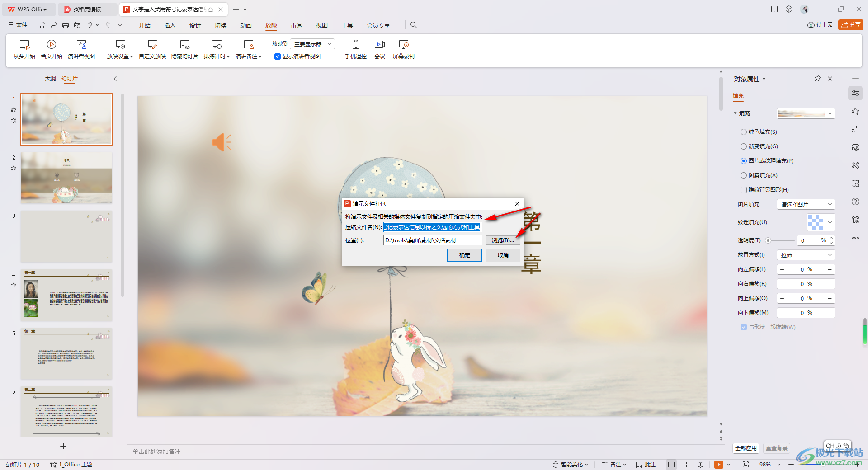Open speaker notes (演讲备注) dropdown
The image size is (868, 470).
(x=249, y=49)
